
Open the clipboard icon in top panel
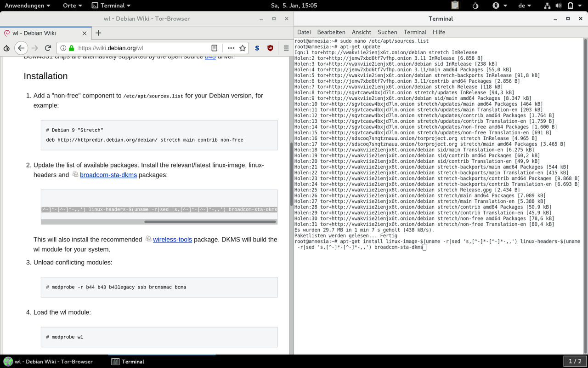pyautogui.click(x=455, y=6)
